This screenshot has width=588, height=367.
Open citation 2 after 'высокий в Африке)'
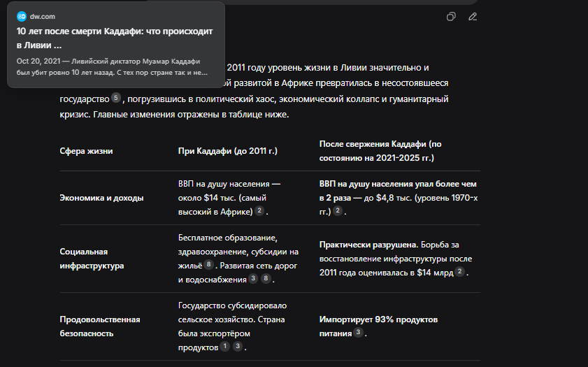[x=259, y=211]
